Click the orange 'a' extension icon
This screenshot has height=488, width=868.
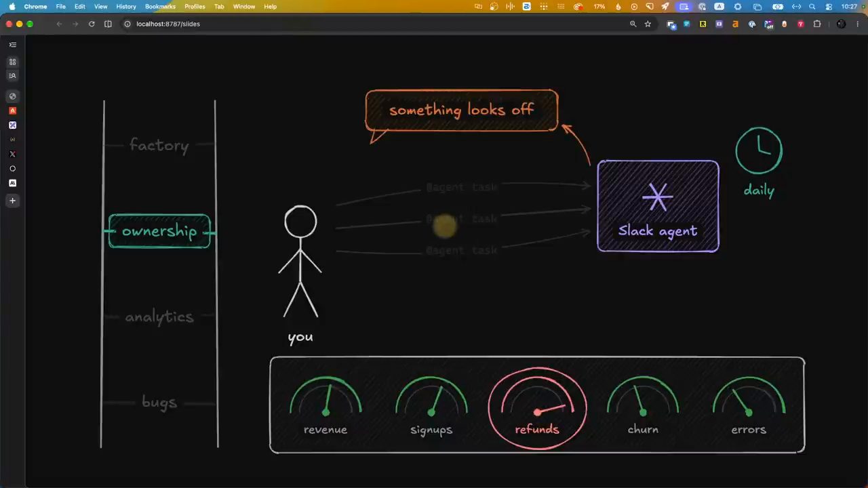click(735, 24)
